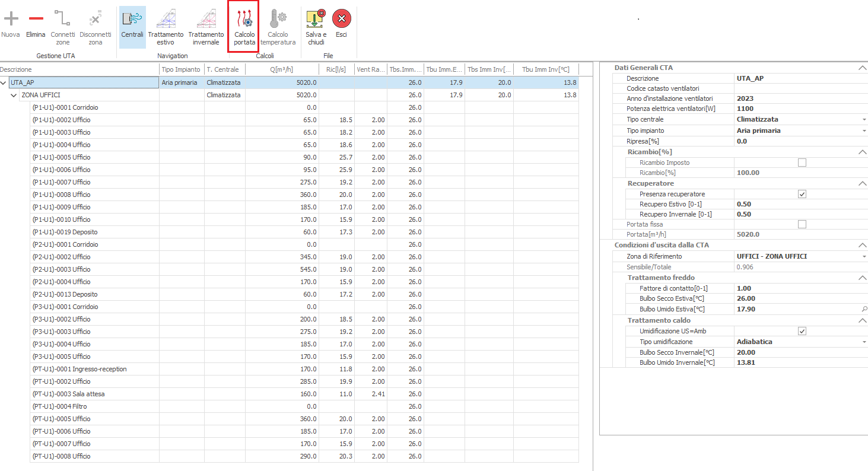
Task: Click the Nuova plus icon
Action: [x=11, y=18]
